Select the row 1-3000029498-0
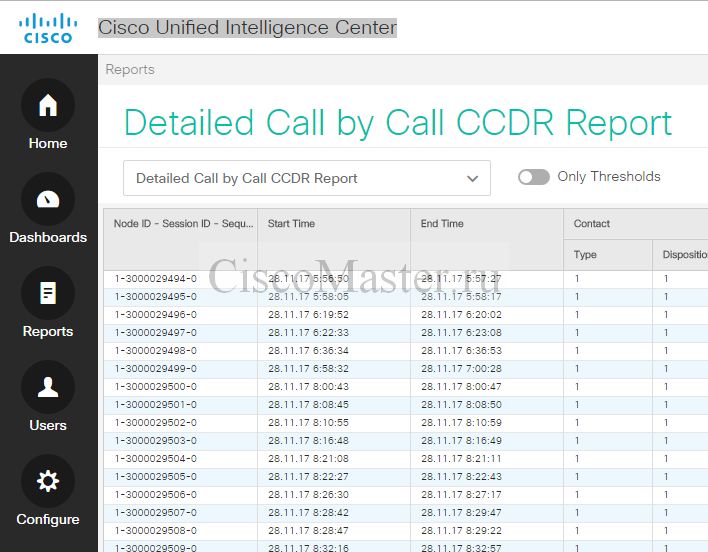The height and width of the screenshot is (552, 708). coord(405,351)
